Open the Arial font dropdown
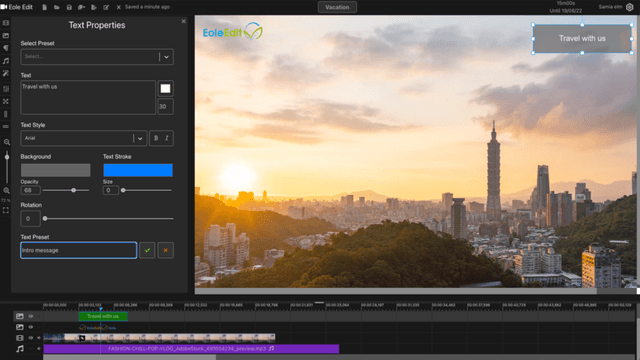 pyautogui.click(x=140, y=138)
